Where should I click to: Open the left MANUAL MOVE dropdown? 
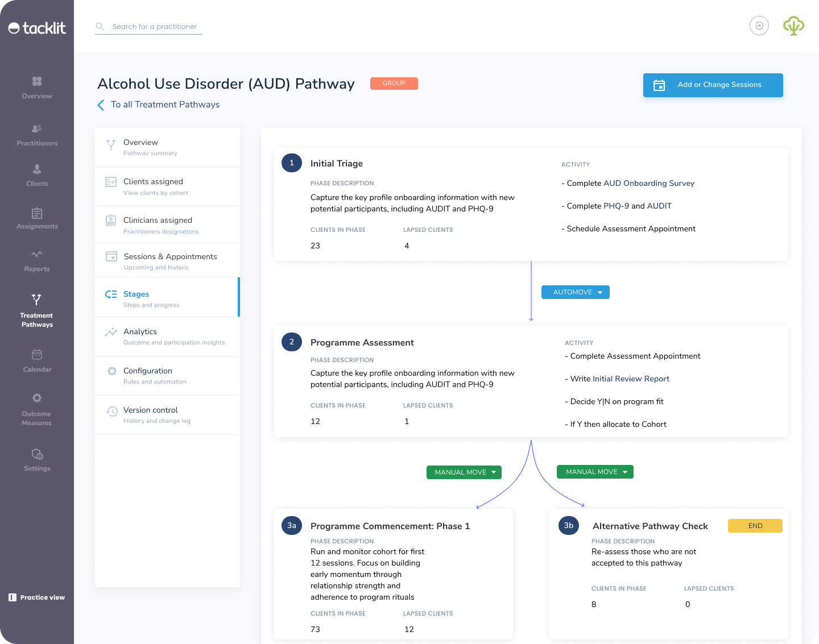coord(464,472)
